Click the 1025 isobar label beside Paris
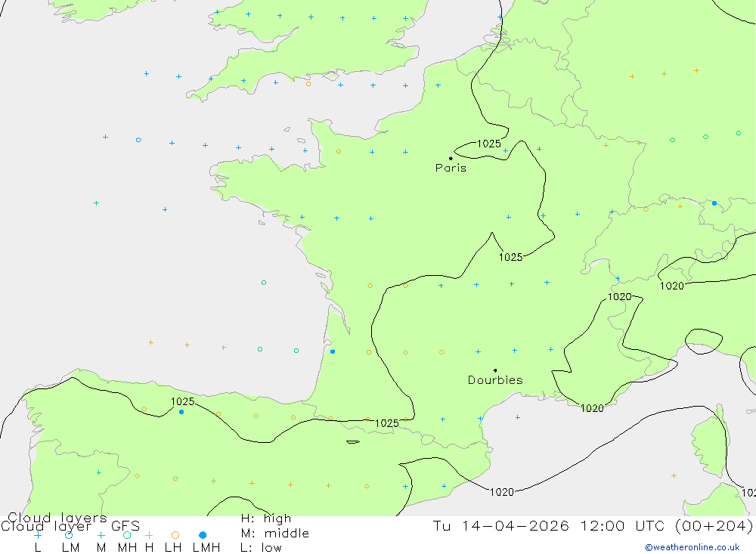This screenshot has width=756, height=554. click(x=489, y=144)
